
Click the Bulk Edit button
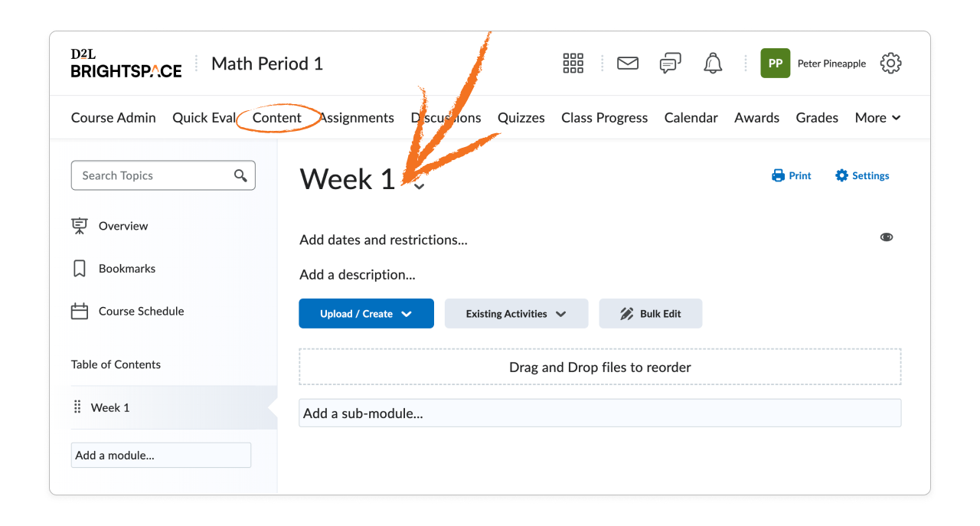[x=650, y=313]
